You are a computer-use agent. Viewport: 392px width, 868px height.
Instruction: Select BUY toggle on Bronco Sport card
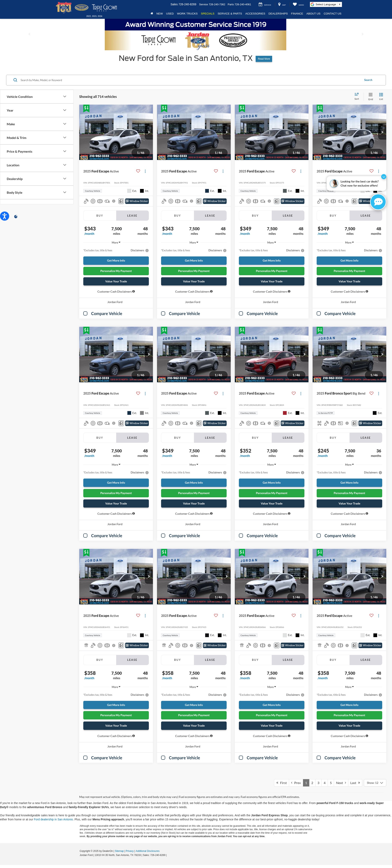pos(333,438)
